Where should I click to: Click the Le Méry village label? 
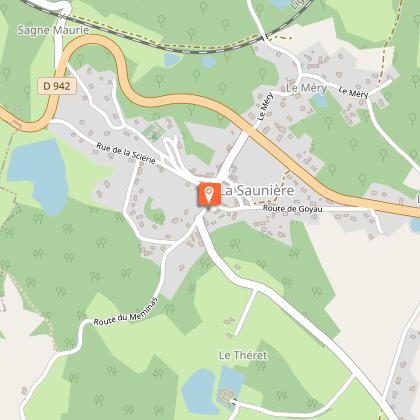tap(306, 88)
